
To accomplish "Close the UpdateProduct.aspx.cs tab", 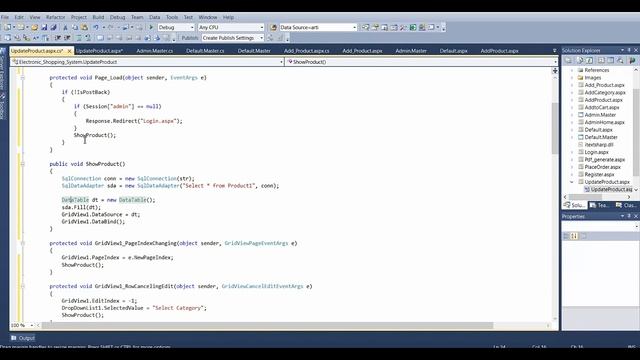I will (x=69, y=51).
